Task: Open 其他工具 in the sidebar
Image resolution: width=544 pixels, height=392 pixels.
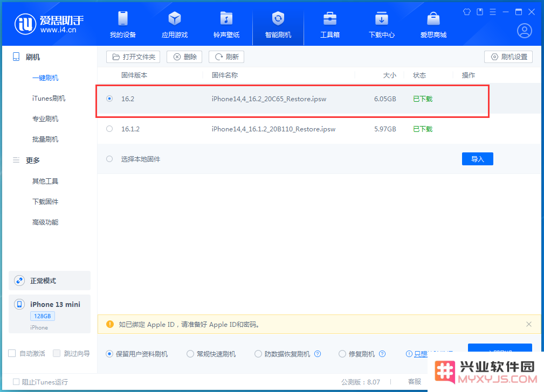Action: pos(45,181)
